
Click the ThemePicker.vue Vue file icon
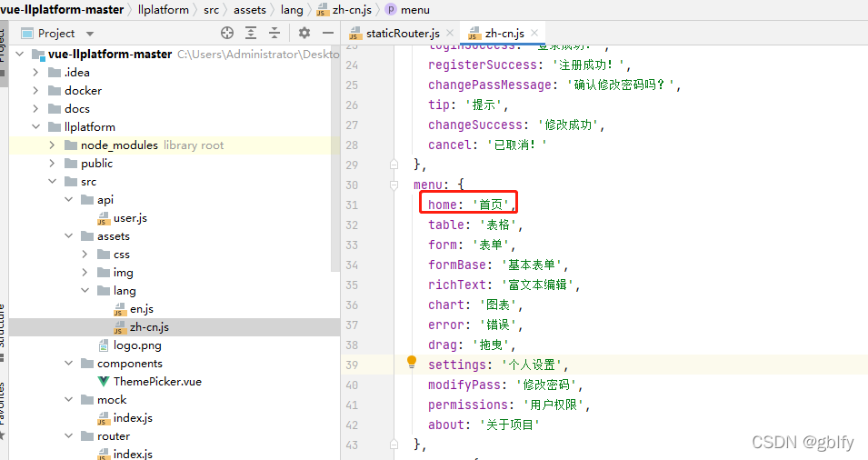pyautogui.click(x=104, y=382)
